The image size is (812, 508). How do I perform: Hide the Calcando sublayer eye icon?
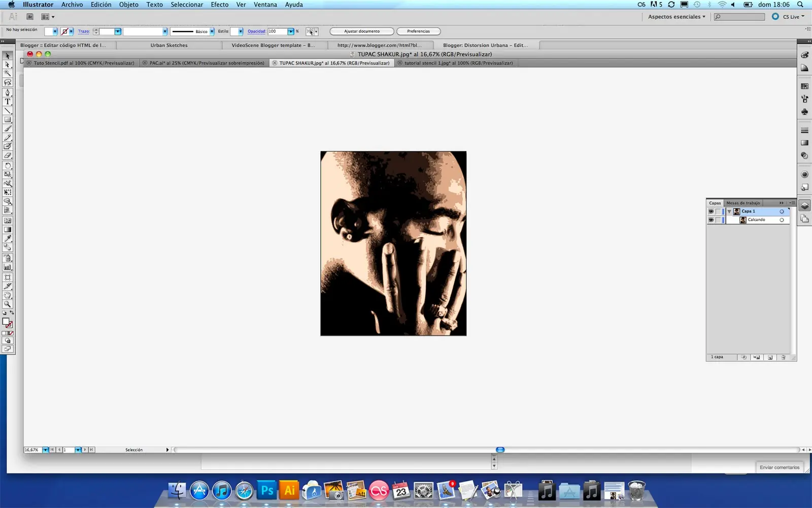coord(711,220)
